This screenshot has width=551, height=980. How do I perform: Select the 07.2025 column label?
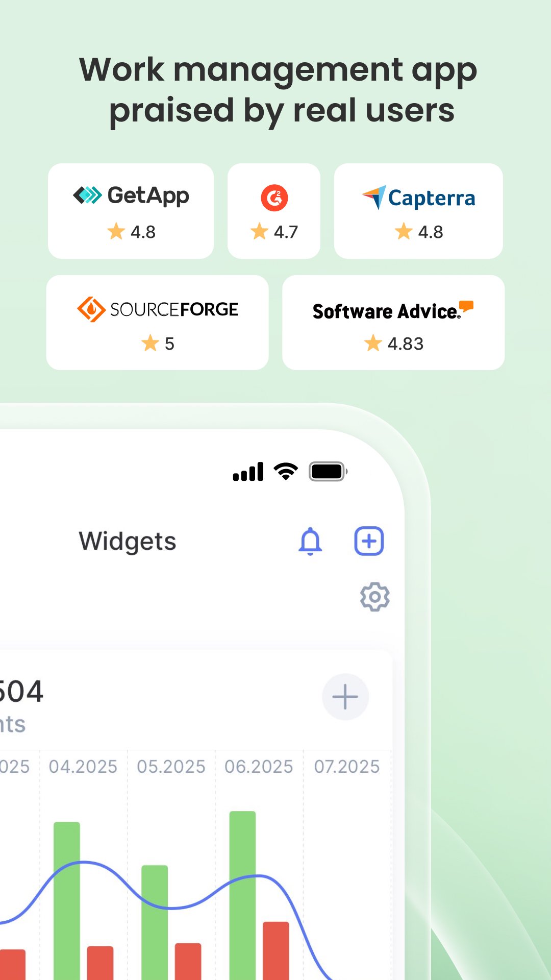pyautogui.click(x=347, y=767)
